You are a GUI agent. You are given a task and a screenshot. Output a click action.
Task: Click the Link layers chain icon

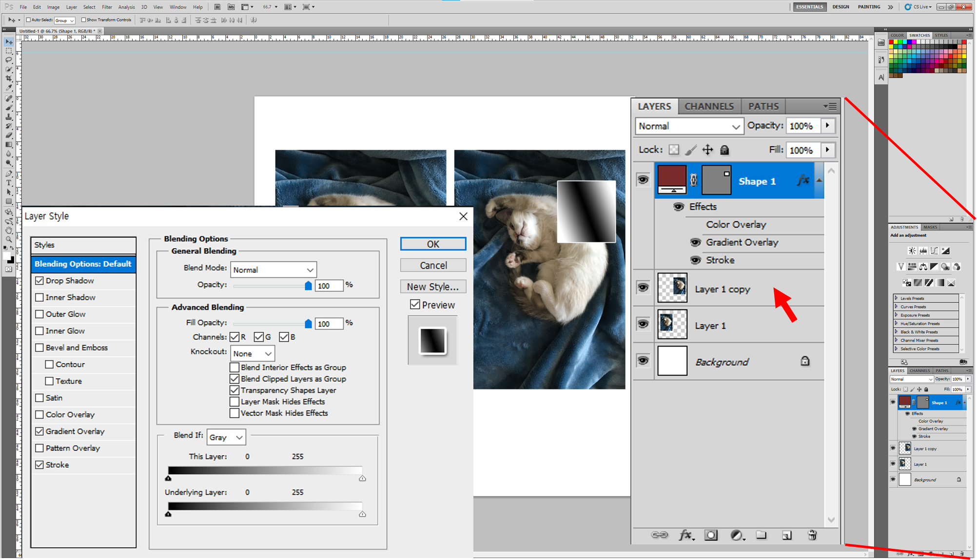pyautogui.click(x=659, y=535)
